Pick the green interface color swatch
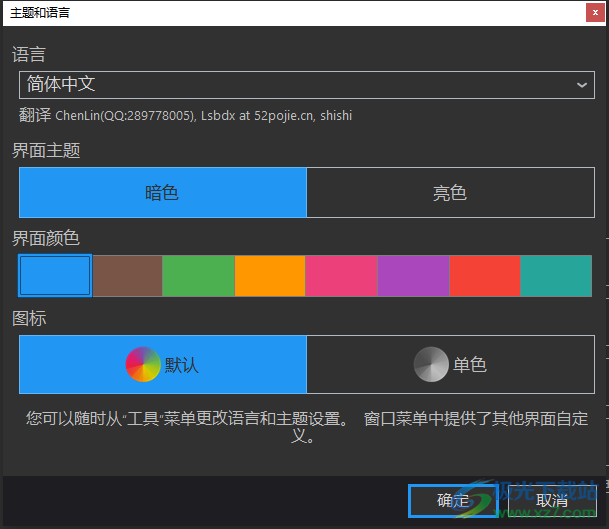 coord(198,276)
